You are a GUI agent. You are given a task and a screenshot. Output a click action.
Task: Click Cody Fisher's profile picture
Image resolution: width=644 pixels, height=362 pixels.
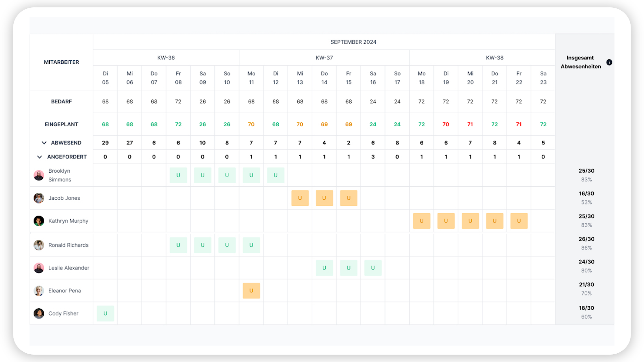pyautogui.click(x=39, y=313)
